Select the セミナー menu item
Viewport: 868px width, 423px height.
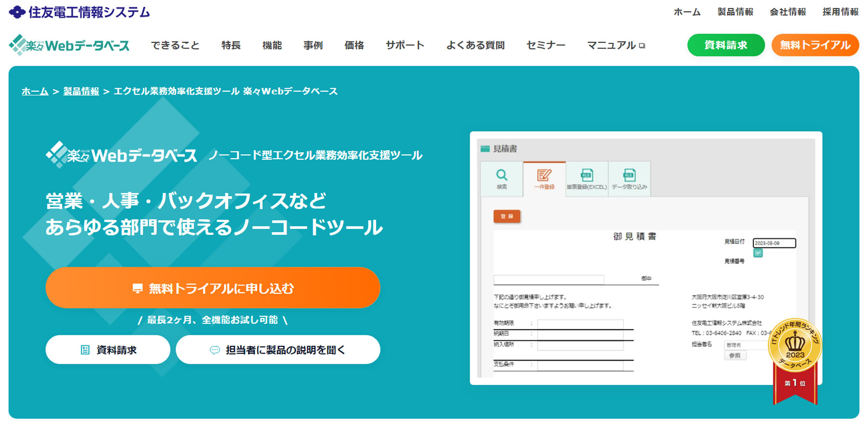[x=546, y=45]
